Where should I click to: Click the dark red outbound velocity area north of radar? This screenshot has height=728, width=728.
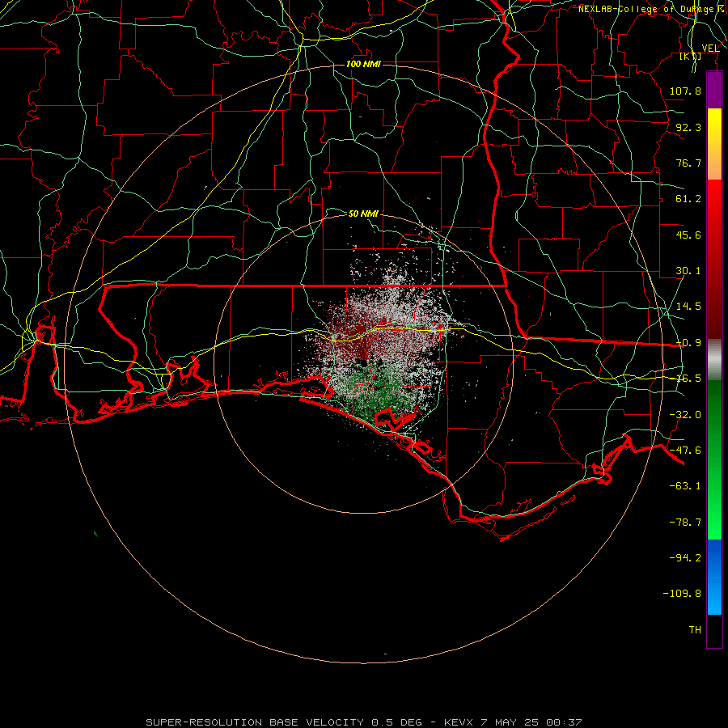click(358, 341)
